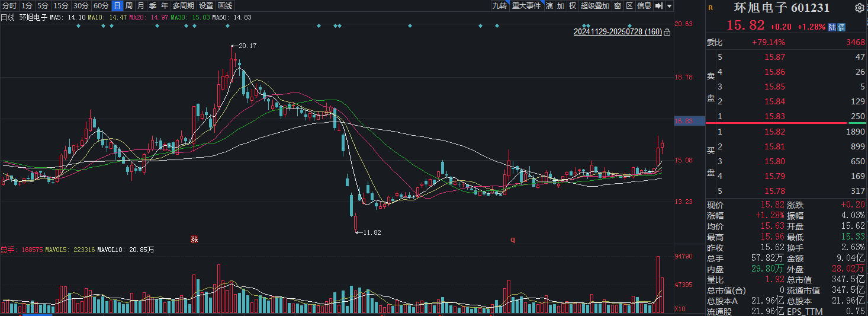Click the red q marker under the chart
The image size is (868, 316).
pos(513,240)
